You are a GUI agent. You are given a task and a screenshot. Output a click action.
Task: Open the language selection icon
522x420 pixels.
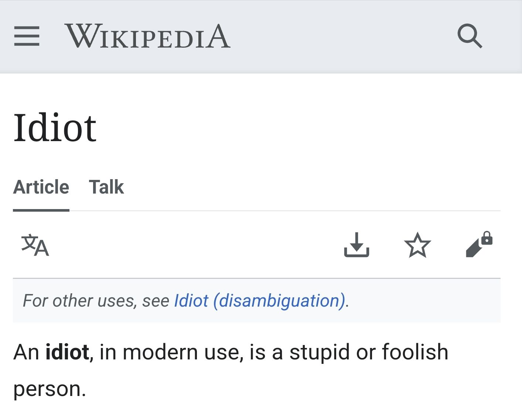(35, 245)
